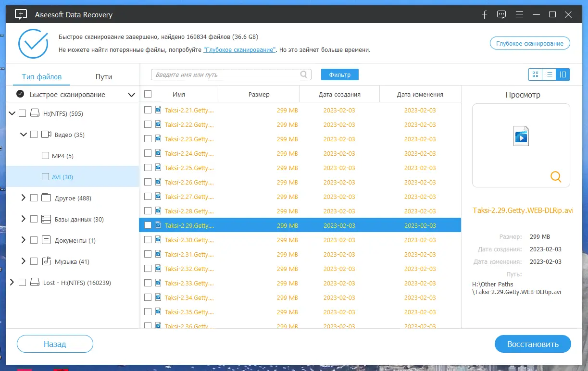Screen dimensions: 588x371
Task: Sort by the Дата создания column header
Action: [339, 94]
